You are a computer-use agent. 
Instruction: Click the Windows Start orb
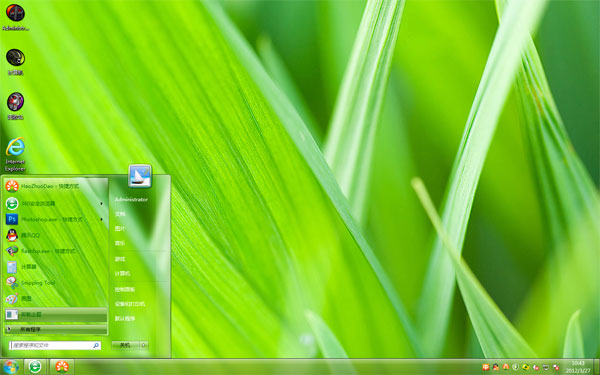[11, 367]
